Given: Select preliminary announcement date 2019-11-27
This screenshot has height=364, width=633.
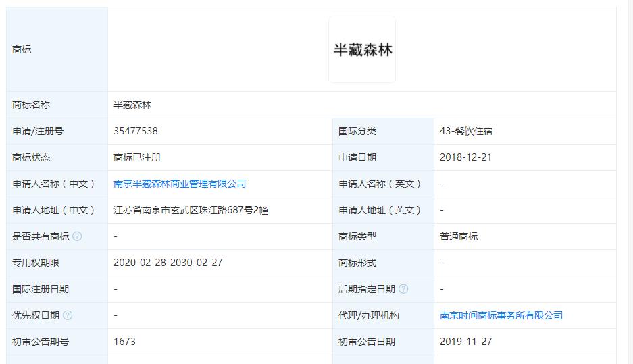Looking at the screenshot, I should (x=466, y=342).
